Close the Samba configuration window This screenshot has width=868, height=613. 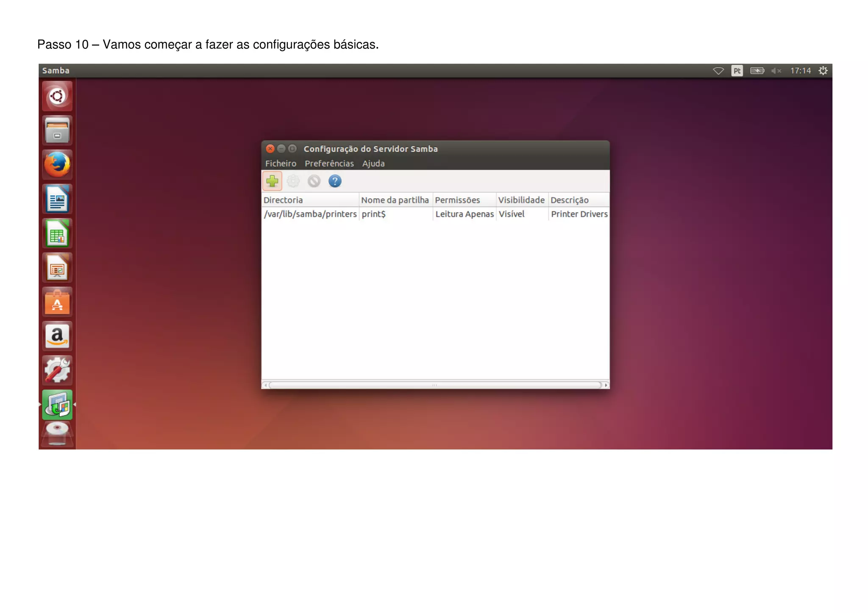pos(270,149)
